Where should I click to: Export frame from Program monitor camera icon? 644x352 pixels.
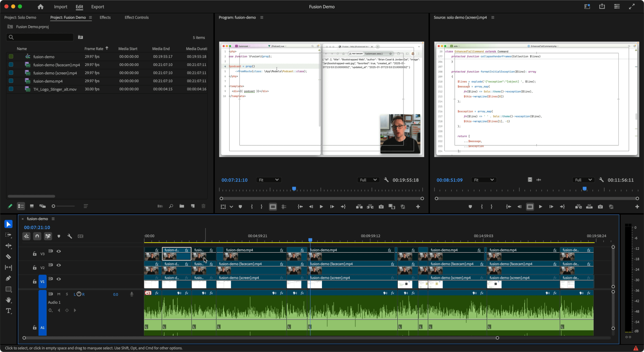pos(381,207)
